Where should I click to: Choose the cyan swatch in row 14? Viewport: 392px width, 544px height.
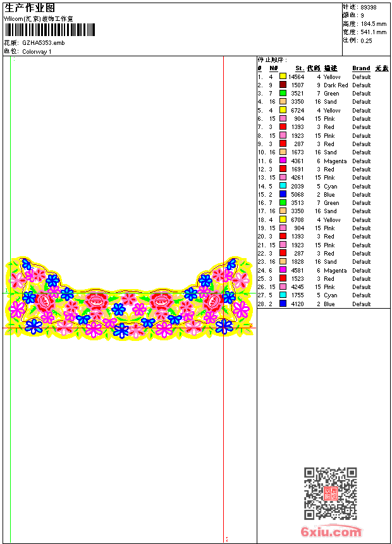pyautogui.click(x=283, y=187)
